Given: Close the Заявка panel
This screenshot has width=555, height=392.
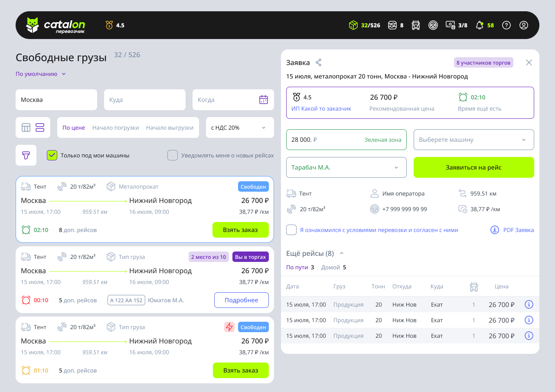Looking at the screenshot, I should [529, 62].
